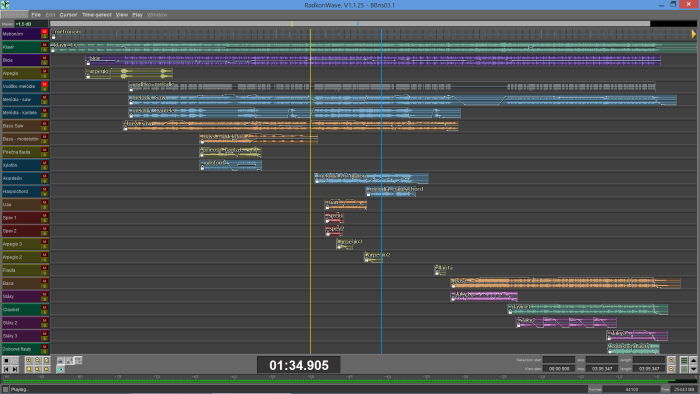This screenshot has width=700, height=394.
Task: Click the lower vertical zoom magnifier at bottom right
Action: [x=671, y=369]
